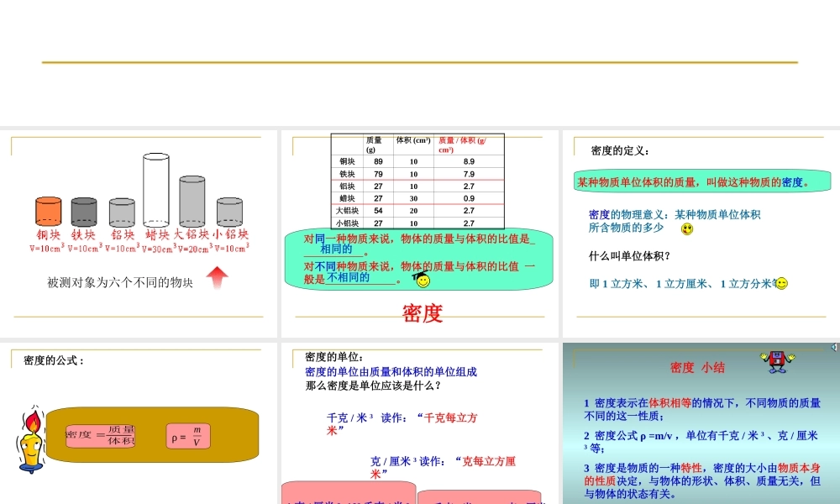Select the slide thumbnail with the mass-volume table
The image size is (840, 504).
tap(419, 234)
